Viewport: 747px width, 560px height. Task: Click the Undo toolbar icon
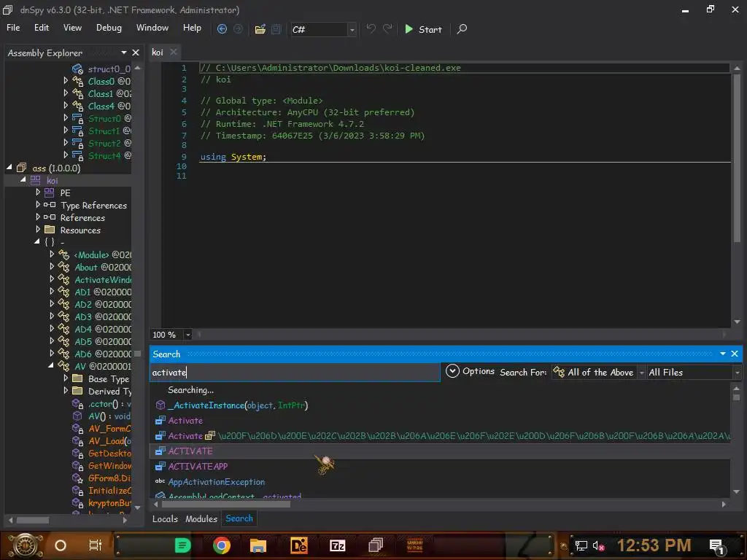[371, 29]
